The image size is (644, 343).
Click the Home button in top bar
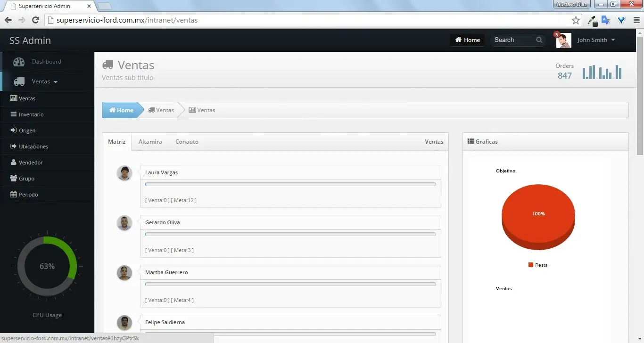coord(467,40)
